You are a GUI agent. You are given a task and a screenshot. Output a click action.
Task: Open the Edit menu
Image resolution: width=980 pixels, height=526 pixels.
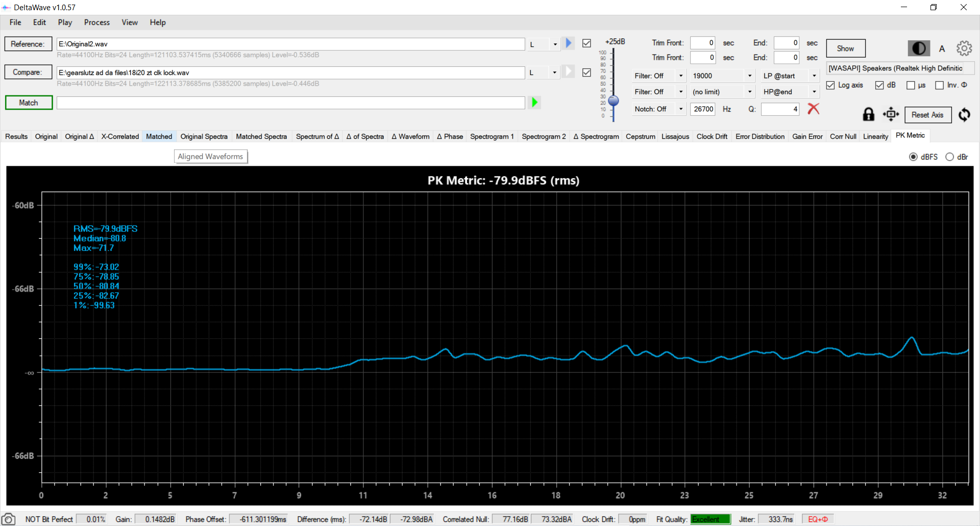tap(39, 22)
